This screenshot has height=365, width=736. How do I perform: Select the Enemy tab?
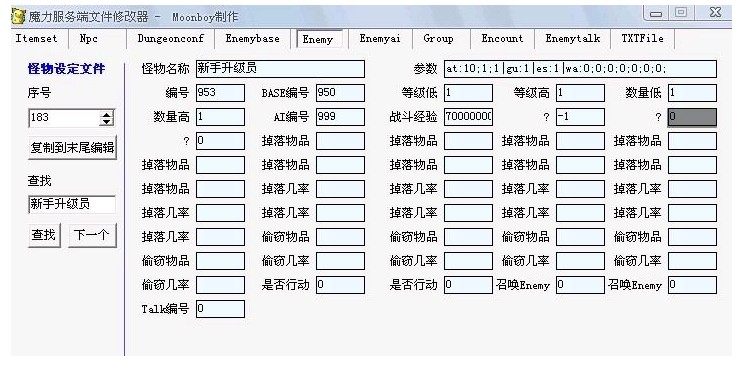pyautogui.click(x=318, y=39)
